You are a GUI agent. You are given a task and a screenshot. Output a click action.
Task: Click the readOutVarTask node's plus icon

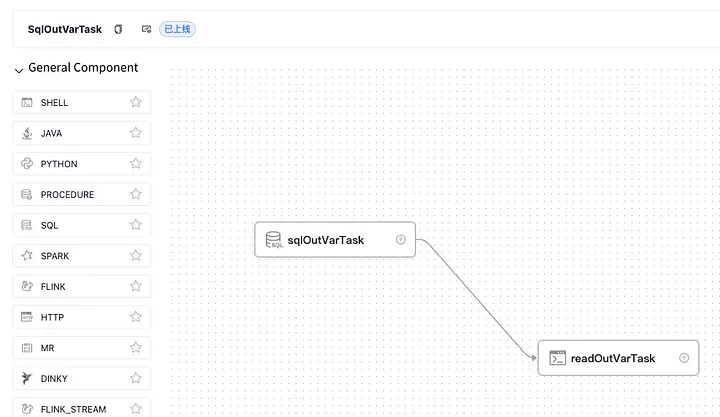[684, 358]
